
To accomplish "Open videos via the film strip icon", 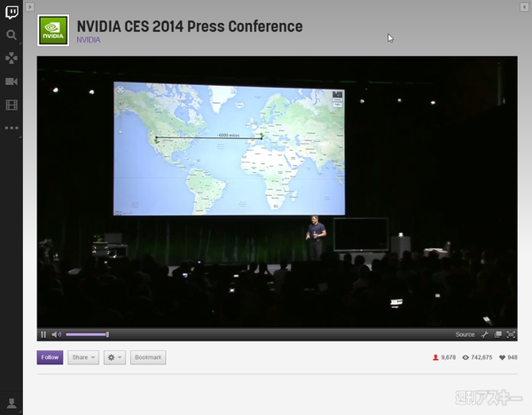I will [12, 106].
